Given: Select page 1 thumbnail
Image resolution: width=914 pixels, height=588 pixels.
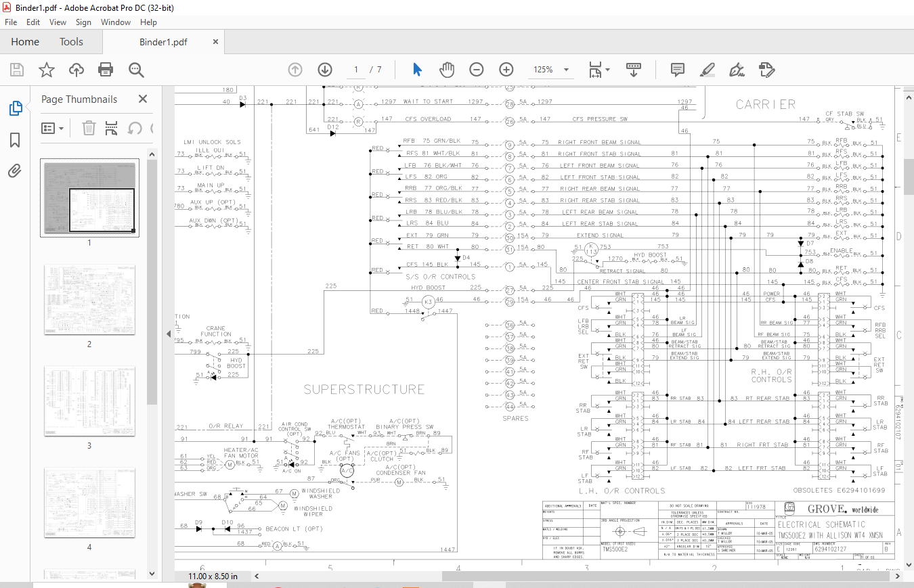Looking at the screenshot, I should [89, 199].
